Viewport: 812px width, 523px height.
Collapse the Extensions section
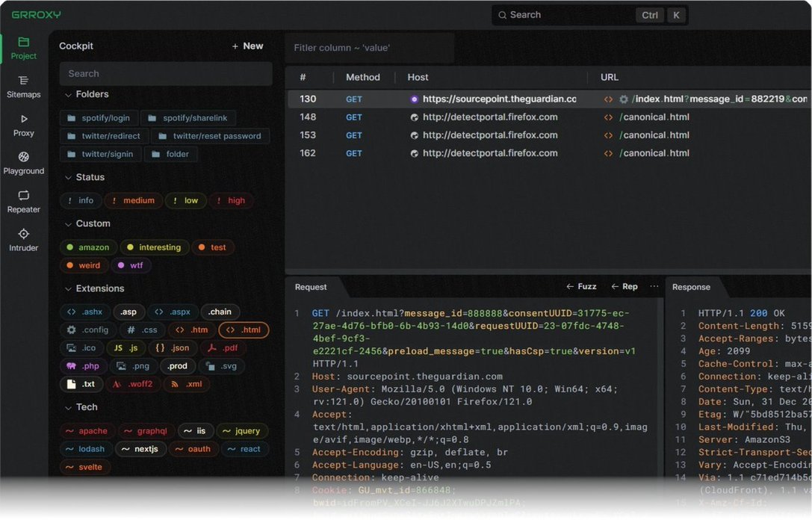69,289
